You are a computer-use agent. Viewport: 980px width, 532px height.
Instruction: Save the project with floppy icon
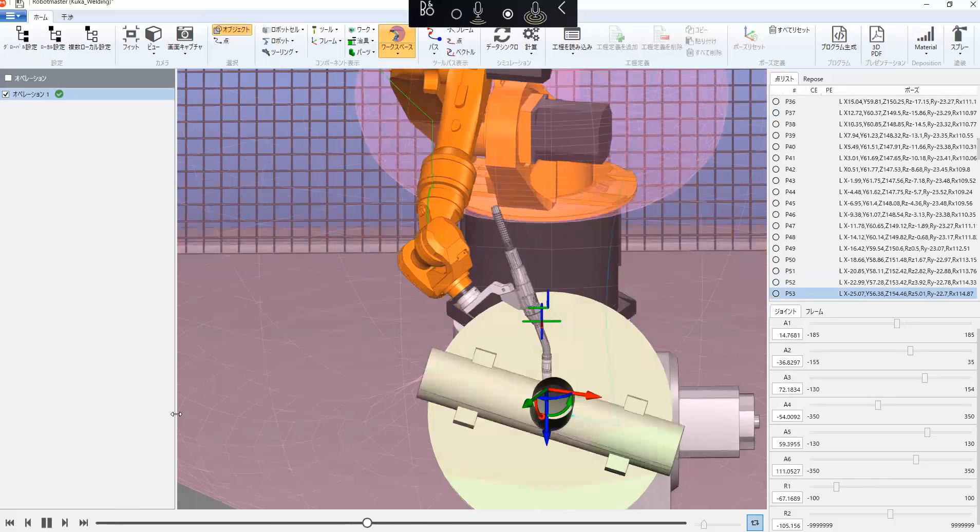tap(20, 3)
